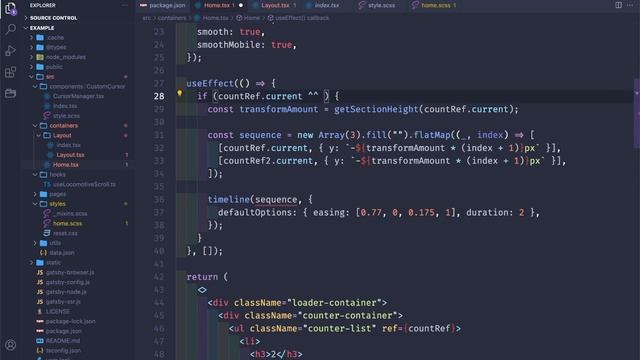Image resolution: width=640 pixels, height=360 pixels.
Task: Open style.scss under CustomCursor
Action: (66, 116)
